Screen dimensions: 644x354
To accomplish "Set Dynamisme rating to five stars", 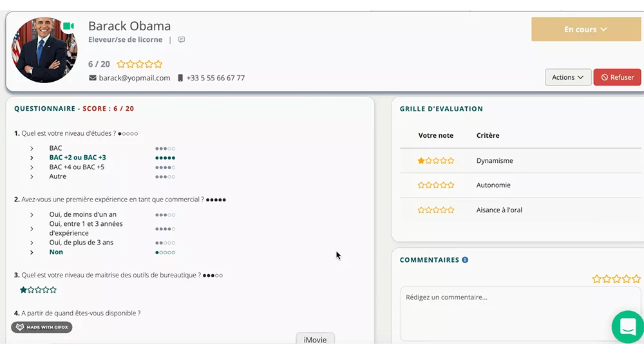I will 451,161.
